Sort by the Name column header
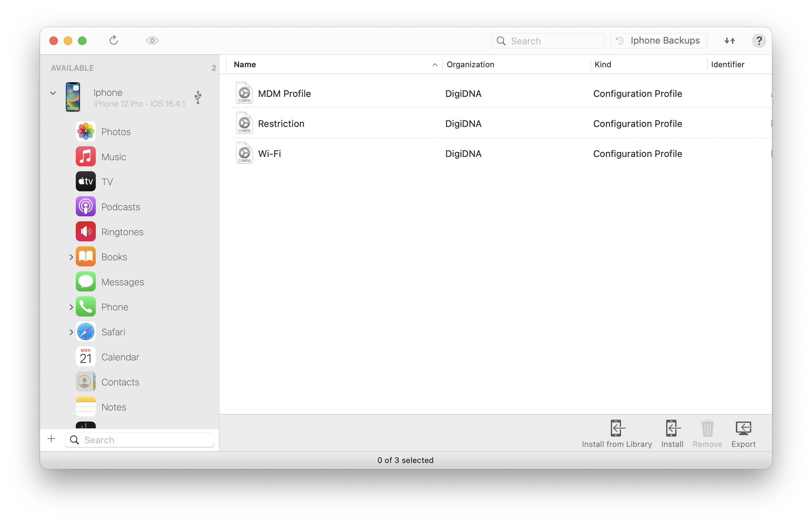The width and height of the screenshot is (812, 522). [335, 65]
